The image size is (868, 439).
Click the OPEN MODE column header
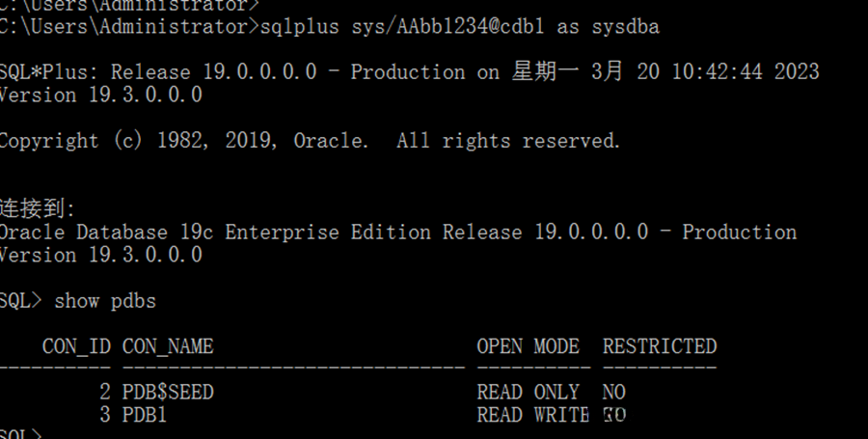pyautogui.click(x=528, y=346)
